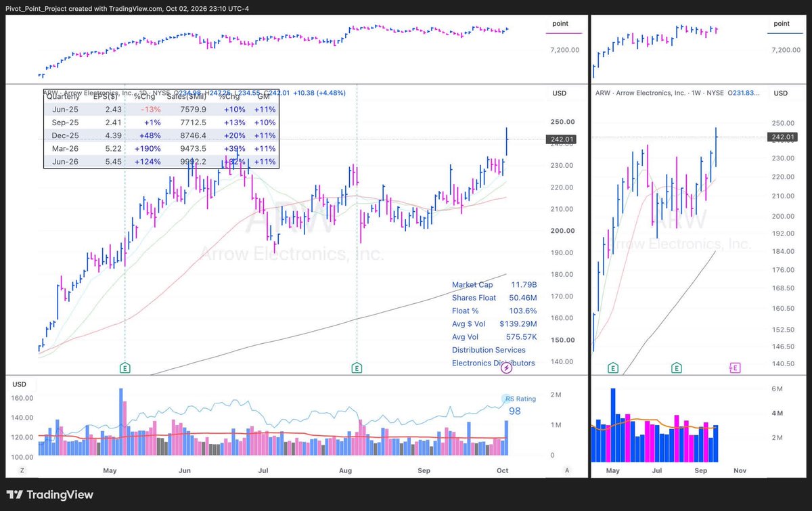Image resolution: width=812 pixels, height=511 pixels.
Task: Click the TradingView logo
Action: [50, 495]
